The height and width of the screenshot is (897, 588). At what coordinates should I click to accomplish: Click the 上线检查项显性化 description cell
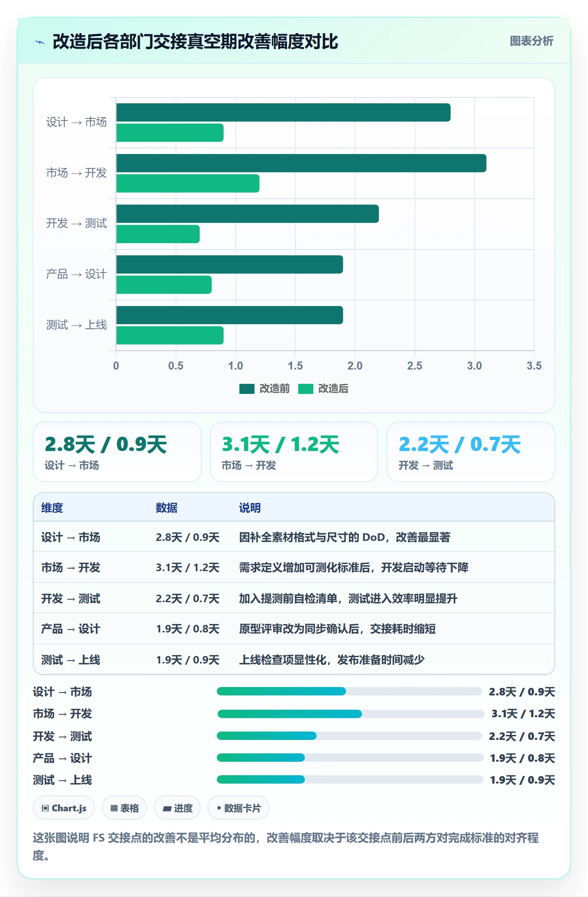[332, 660]
